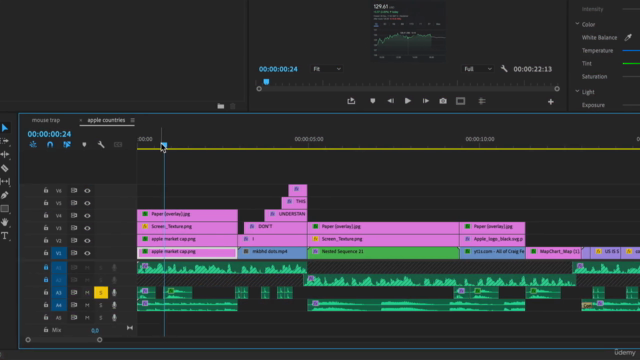Toggle captions track options icon
Image resolution: width=640 pixels, height=360 pixels.
tap(118, 144)
